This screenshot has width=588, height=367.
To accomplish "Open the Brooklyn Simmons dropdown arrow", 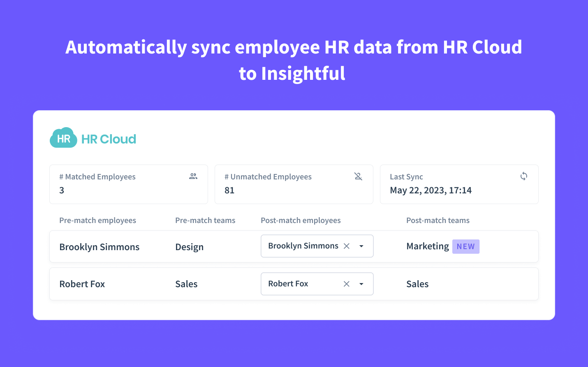I will click(361, 246).
